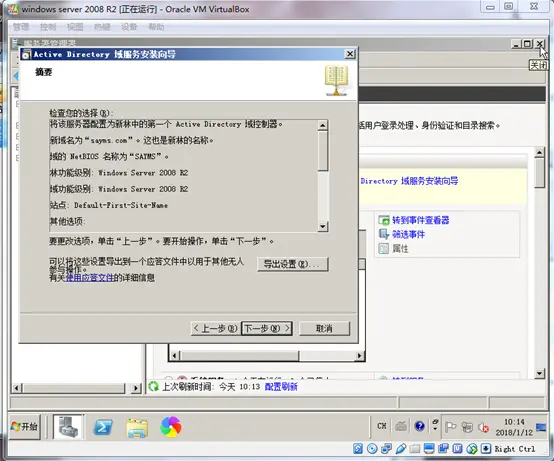The image size is (554, 461).
Task: Click the summary list scrollbar thumb
Action: pos(323,151)
